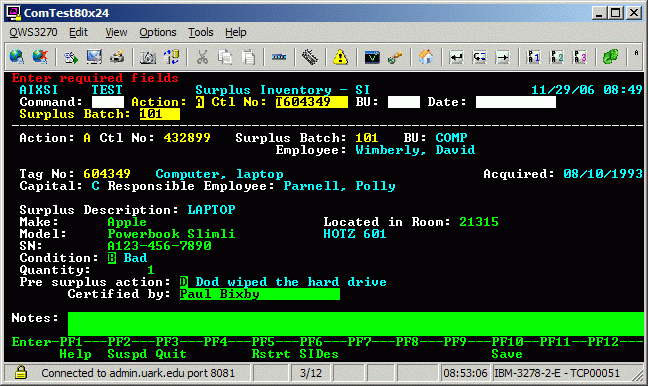Open the View menu
Image resolution: width=648 pixels, height=386 pixels.
tap(116, 32)
